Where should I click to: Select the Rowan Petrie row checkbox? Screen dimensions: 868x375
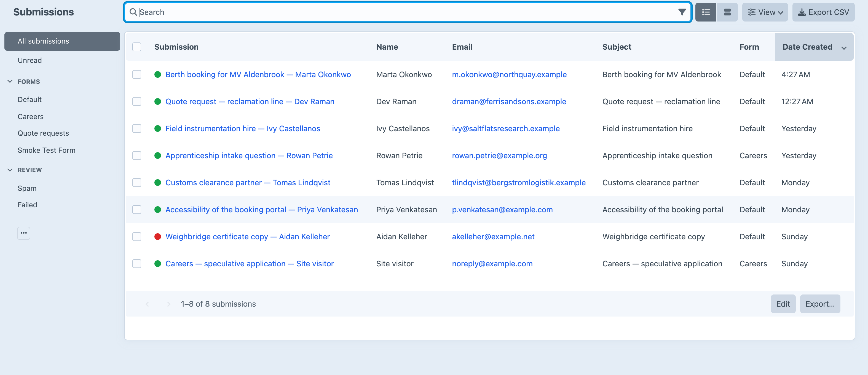137,155
